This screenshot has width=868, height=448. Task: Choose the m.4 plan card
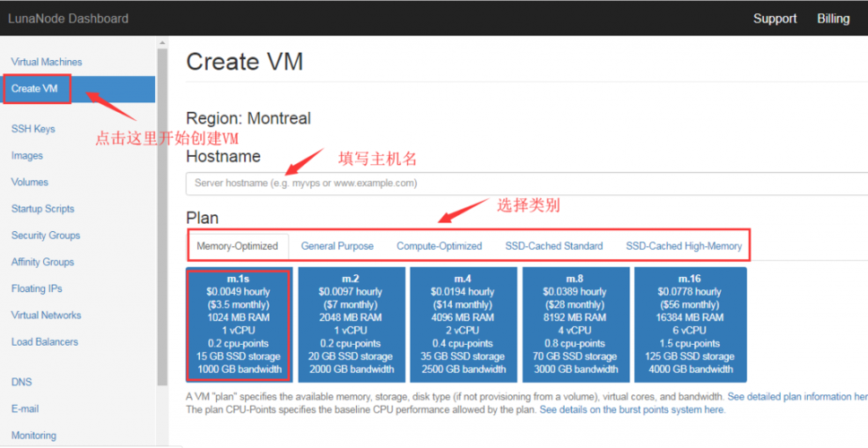(464, 324)
